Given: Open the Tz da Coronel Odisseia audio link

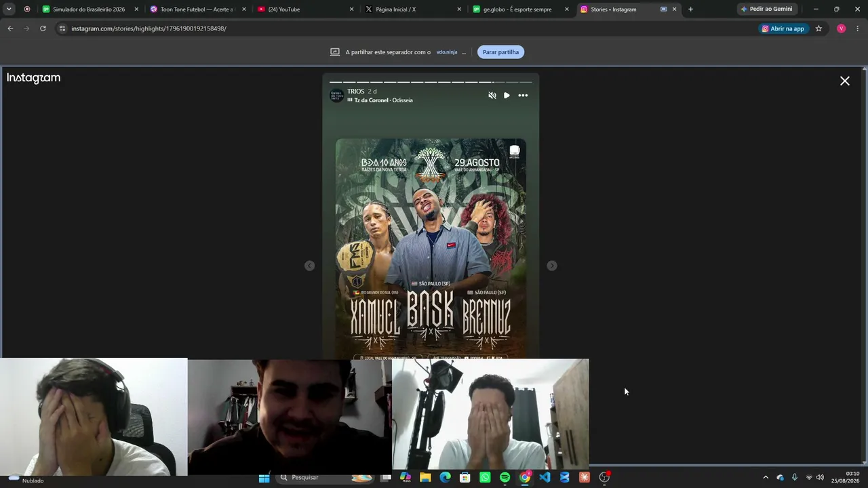Looking at the screenshot, I should (383, 100).
